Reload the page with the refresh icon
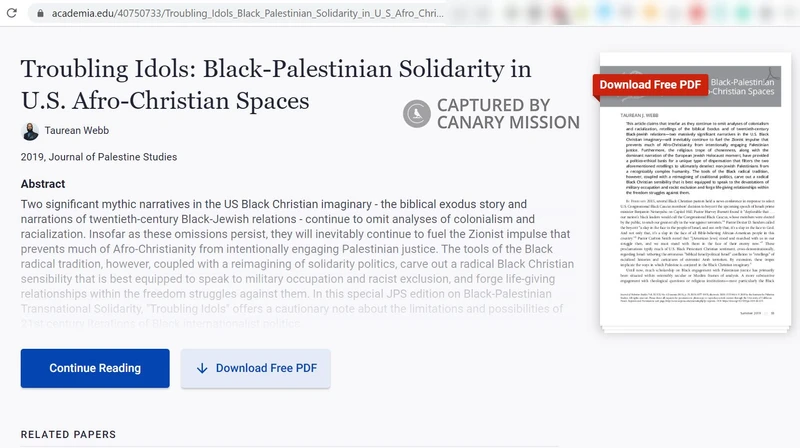The width and height of the screenshot is (800, 448). click(x=11, y=13)
